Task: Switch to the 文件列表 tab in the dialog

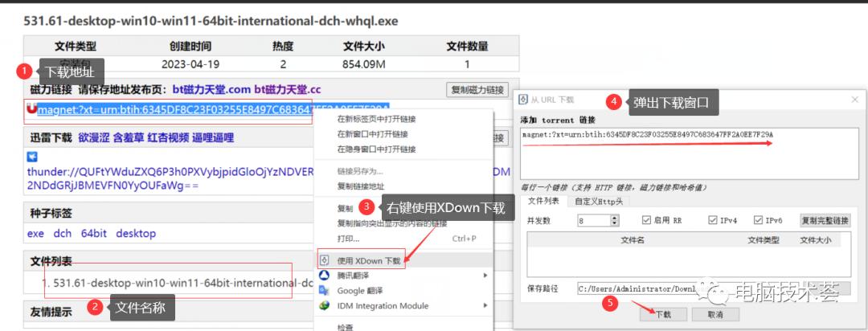Action: [543, 201]
